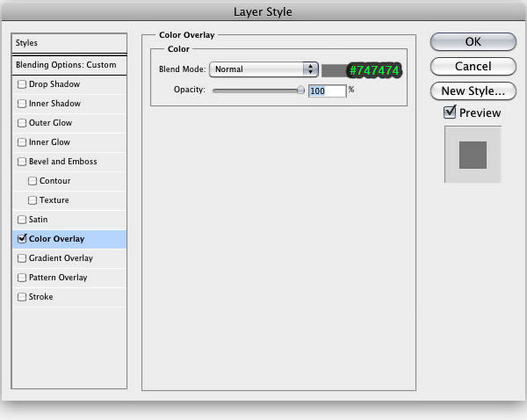Click the Cancel button
The image size is (527, 420).
pyautogui.click(x=473, y=66)
